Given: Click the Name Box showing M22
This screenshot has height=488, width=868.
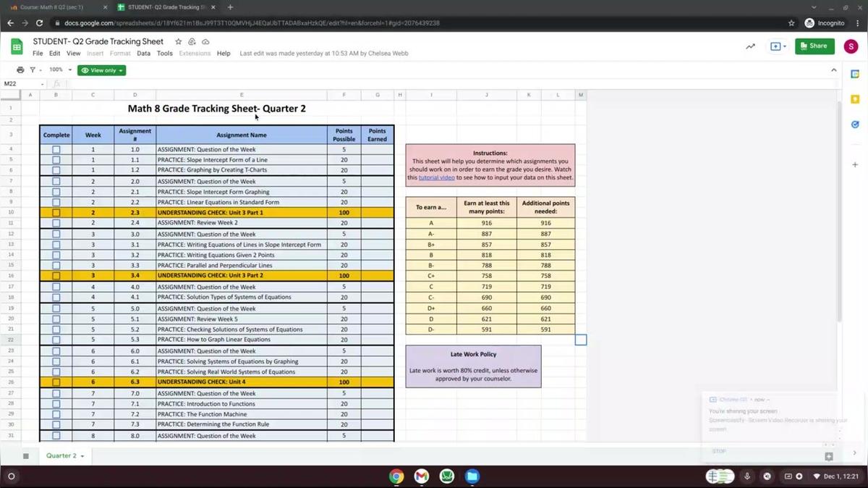Looking at the screenshot, I should [22, 84].
